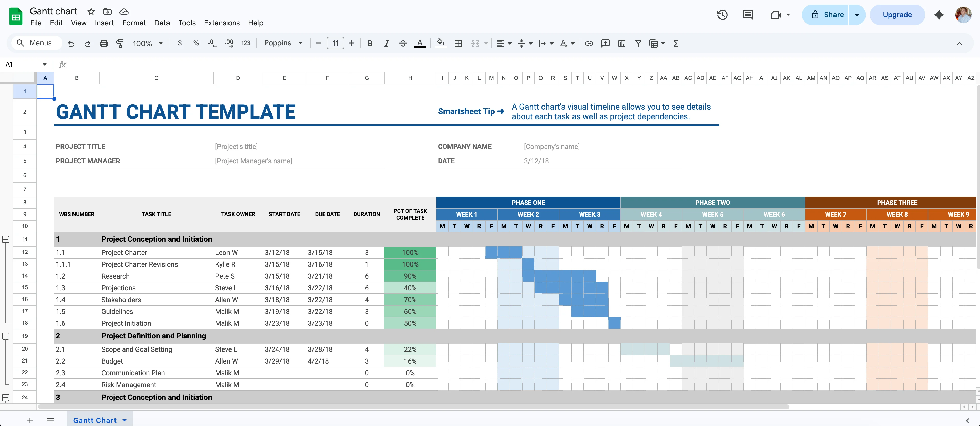Viewport: 980px width, 426px height.
Task: Open the Format menu
Action: tap(134, 23)
